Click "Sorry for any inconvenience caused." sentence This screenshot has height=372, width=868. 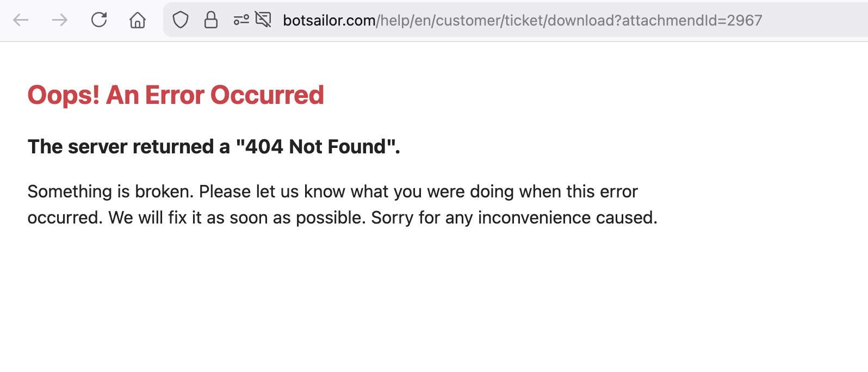click(x=514, y=218)
